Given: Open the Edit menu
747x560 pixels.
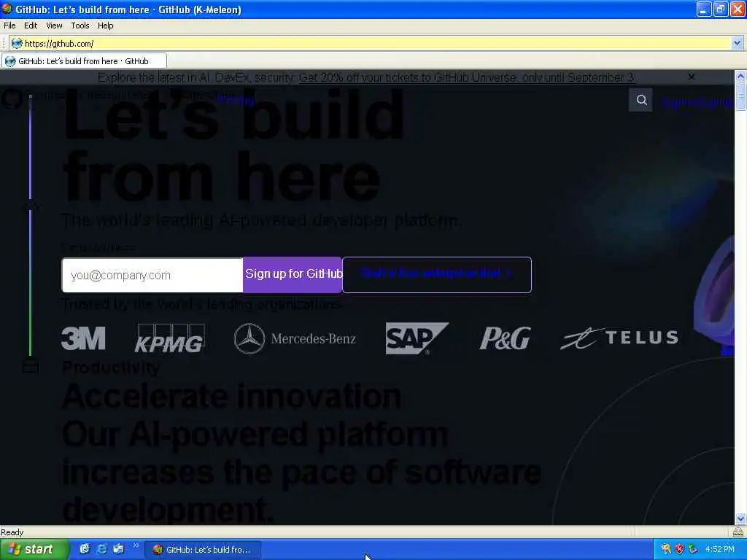Looking at the screenshot, I should coord(31,26).
